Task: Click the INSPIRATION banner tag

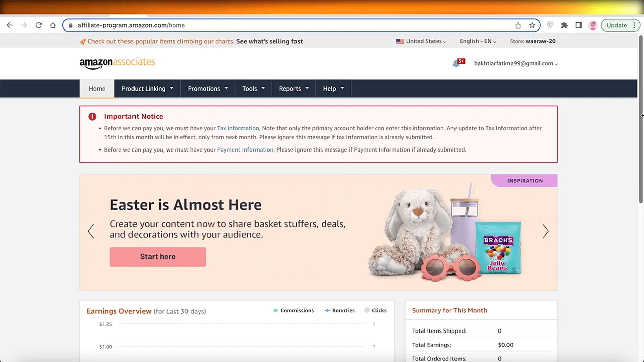Action: click(525, 181)
